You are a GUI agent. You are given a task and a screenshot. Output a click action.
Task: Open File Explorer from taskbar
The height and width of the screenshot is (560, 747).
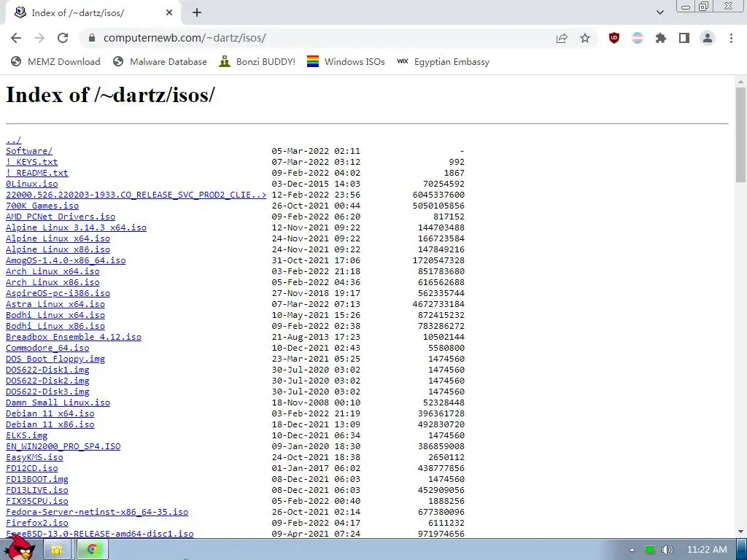pos(57,550)
